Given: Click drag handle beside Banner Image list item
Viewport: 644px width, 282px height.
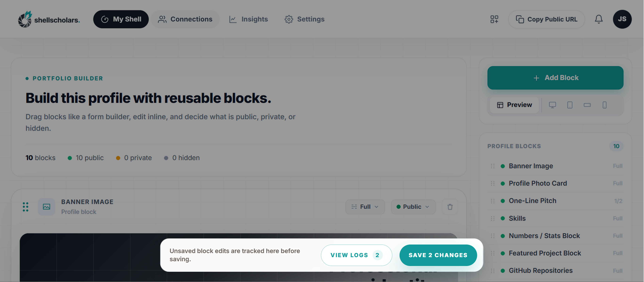Looking at the screenshot, I should pyautogui.click(x=493, y=166).
